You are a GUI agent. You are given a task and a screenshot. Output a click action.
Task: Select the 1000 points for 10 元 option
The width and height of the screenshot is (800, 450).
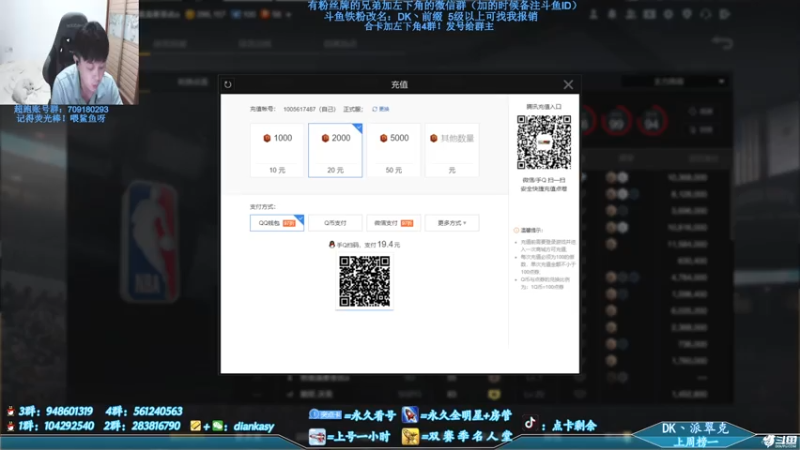click(x=277, y=151)
